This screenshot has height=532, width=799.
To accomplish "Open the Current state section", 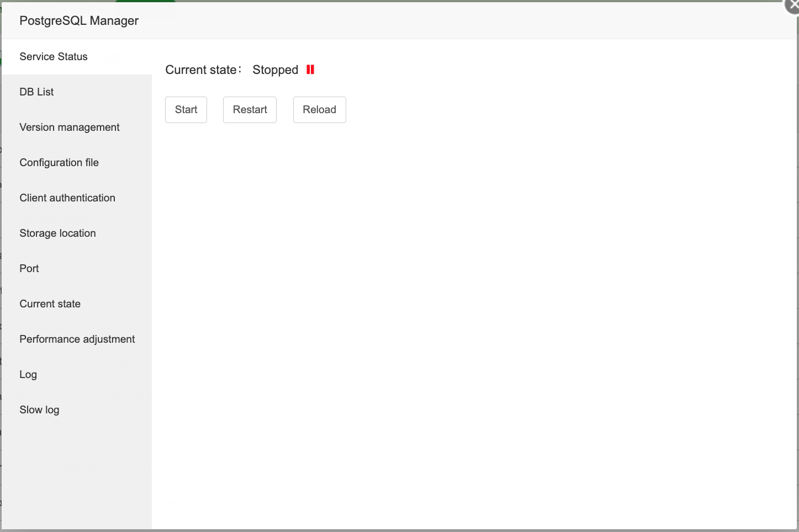I will click(50, 304).
